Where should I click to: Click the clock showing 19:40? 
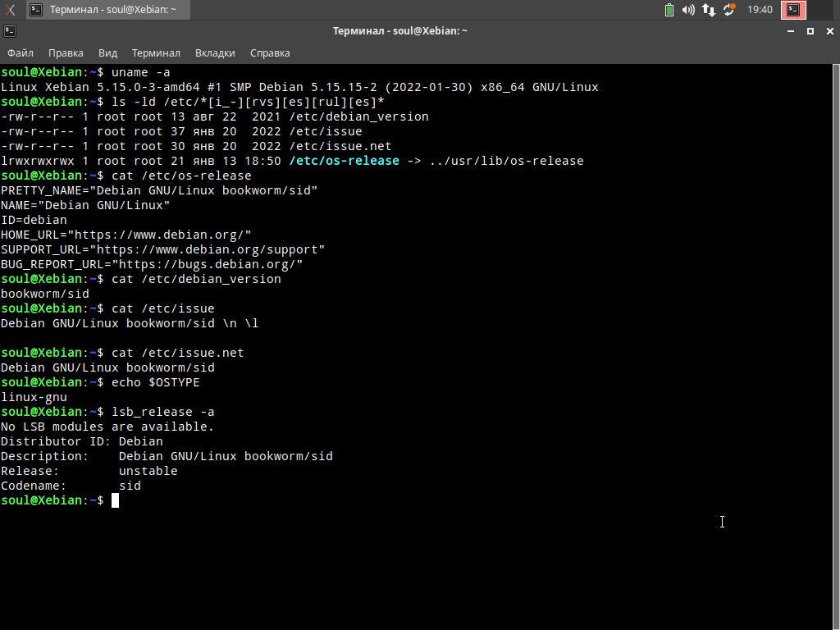pos(760,10)
